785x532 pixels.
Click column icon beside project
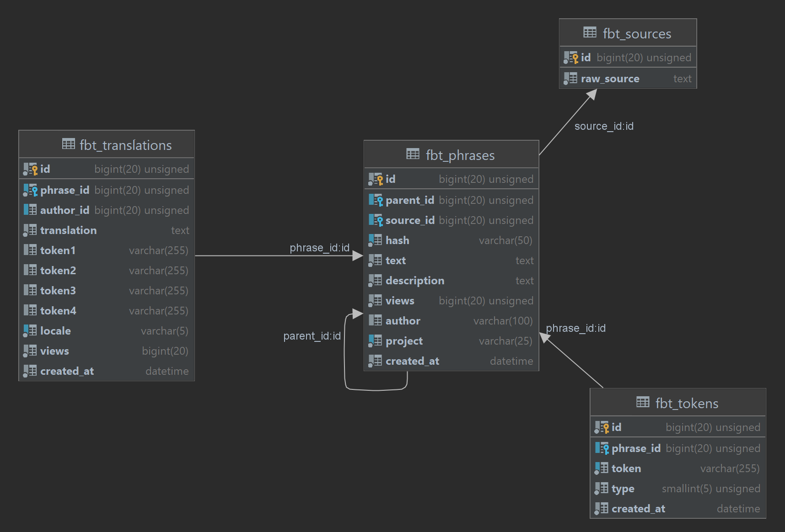375,341
